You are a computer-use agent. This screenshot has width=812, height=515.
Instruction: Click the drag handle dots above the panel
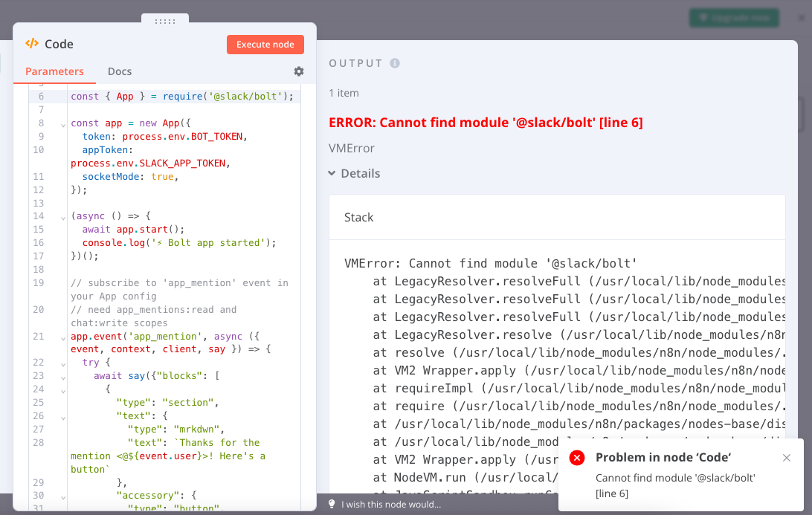164,22
